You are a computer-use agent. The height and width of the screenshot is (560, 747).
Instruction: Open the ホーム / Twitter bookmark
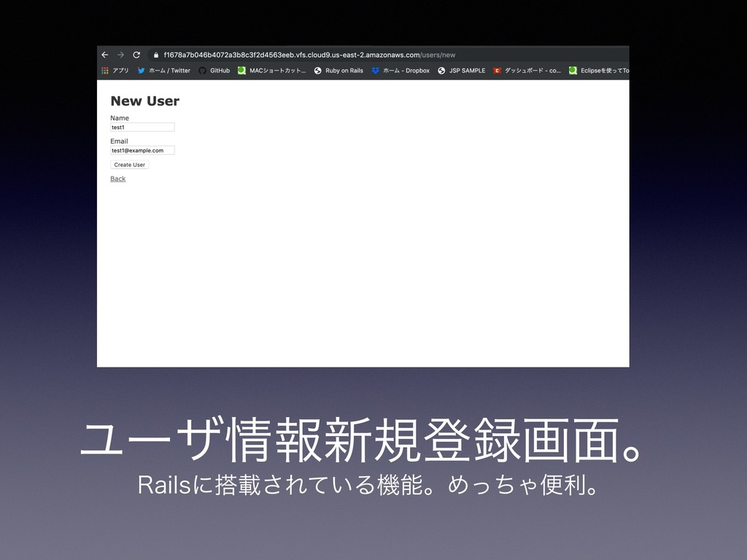[x=163, y=71]
